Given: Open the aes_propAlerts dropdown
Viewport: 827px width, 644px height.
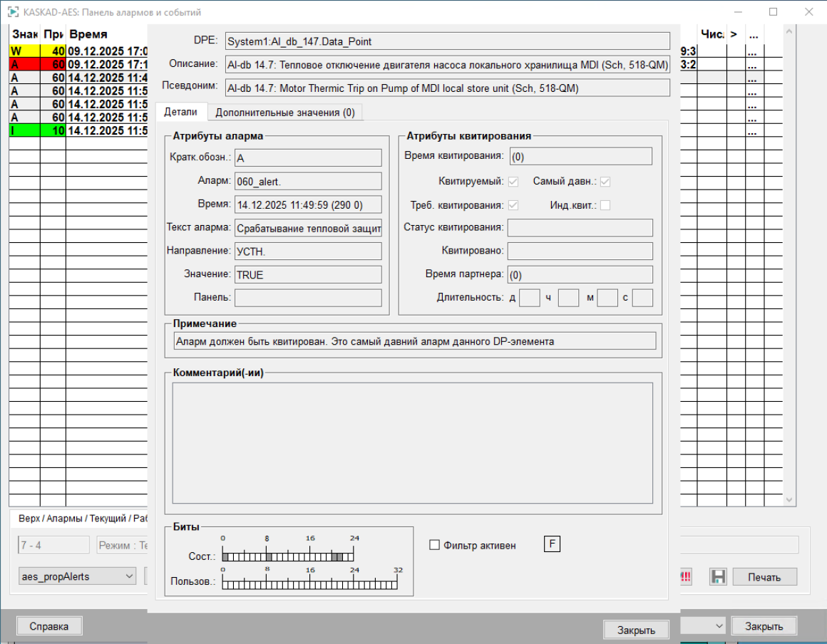Looking at the screenshot, I should (x=77, y=576).
